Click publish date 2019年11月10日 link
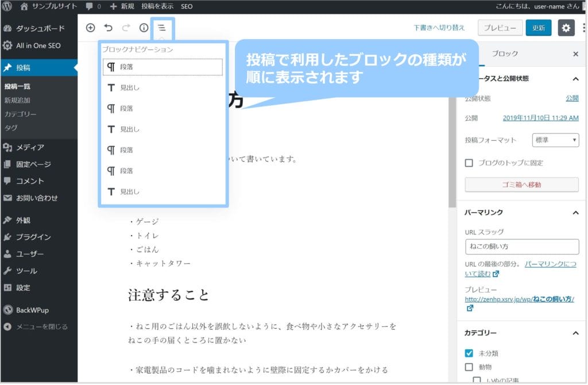Image resolution: width=588 pixels, height=385 pixels. click(540, 118)
